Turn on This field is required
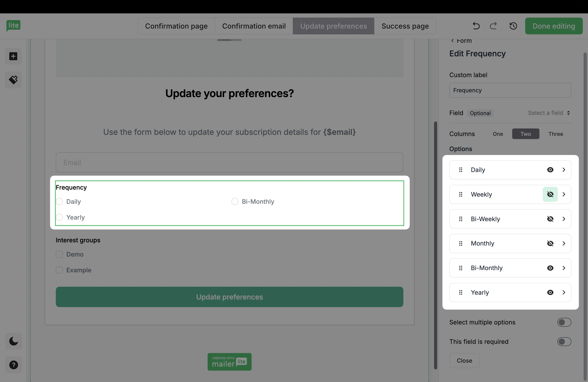This screenshot has width=588, height=382. click(564, 342)
